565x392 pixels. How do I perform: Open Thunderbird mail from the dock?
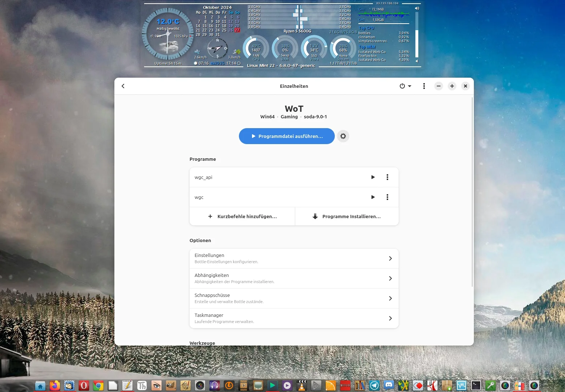pos(69,385)
